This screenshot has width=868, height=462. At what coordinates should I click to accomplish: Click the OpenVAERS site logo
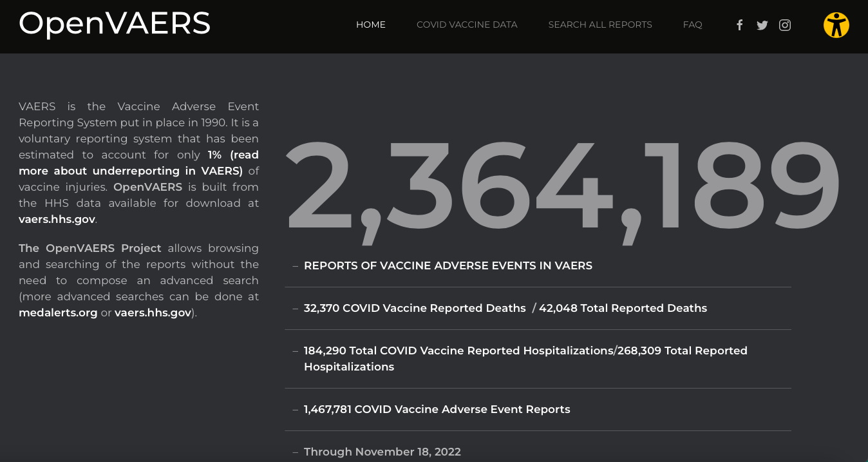coord(115,24)
